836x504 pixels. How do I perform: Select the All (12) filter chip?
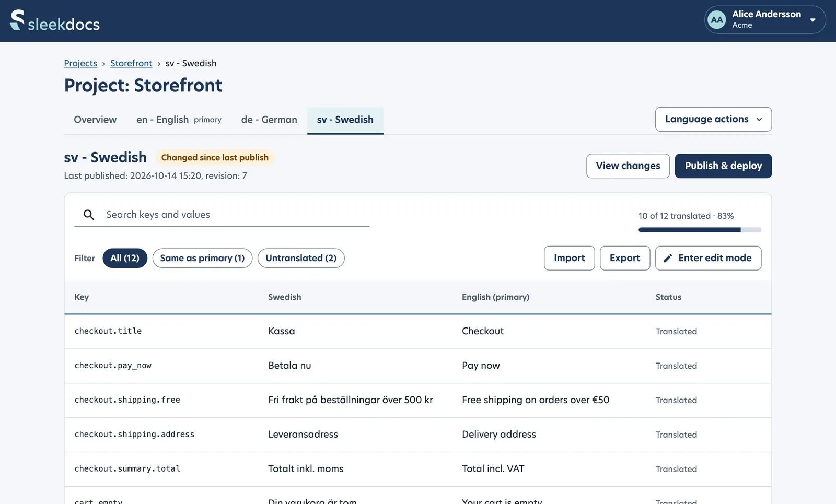click(x=125, y=258)
